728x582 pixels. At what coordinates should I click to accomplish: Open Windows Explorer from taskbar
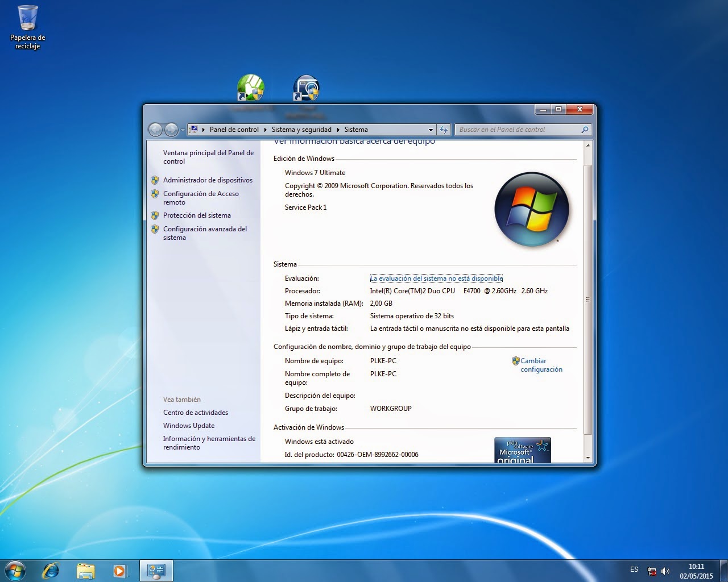tap(85, 570)
